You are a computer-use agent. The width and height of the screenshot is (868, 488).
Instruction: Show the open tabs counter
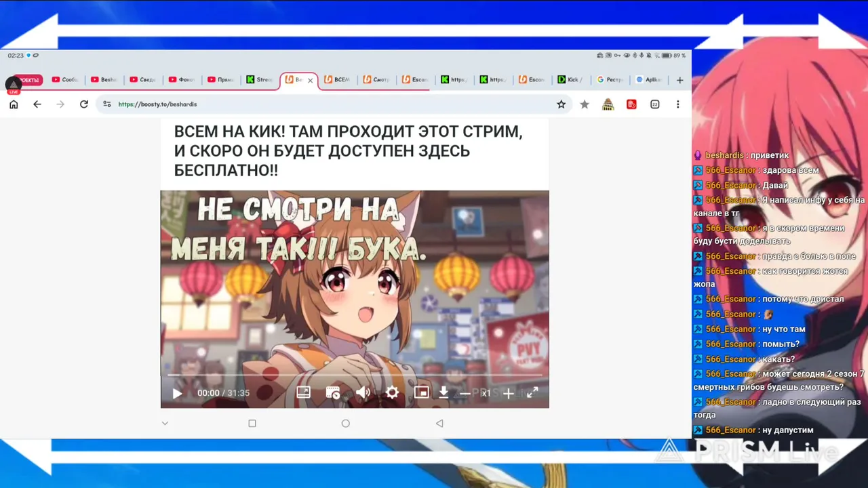(654, 104)
